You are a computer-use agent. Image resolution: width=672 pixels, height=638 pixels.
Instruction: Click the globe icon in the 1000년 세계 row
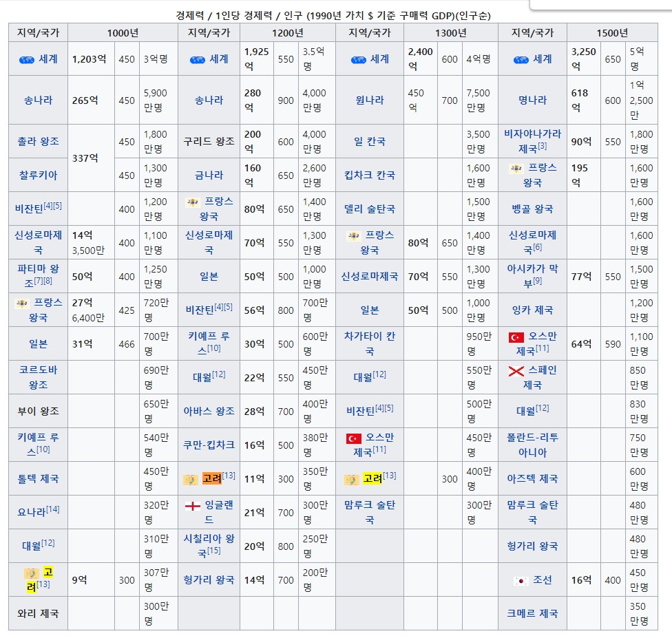click(26, 60)
